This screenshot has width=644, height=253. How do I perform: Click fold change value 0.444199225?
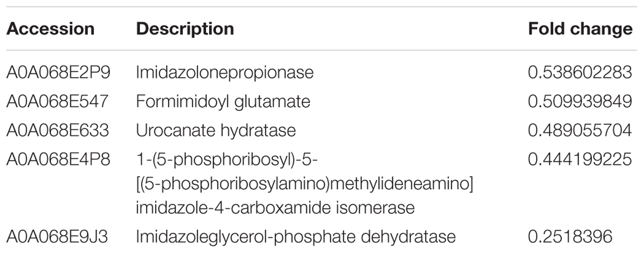(581, 159)
